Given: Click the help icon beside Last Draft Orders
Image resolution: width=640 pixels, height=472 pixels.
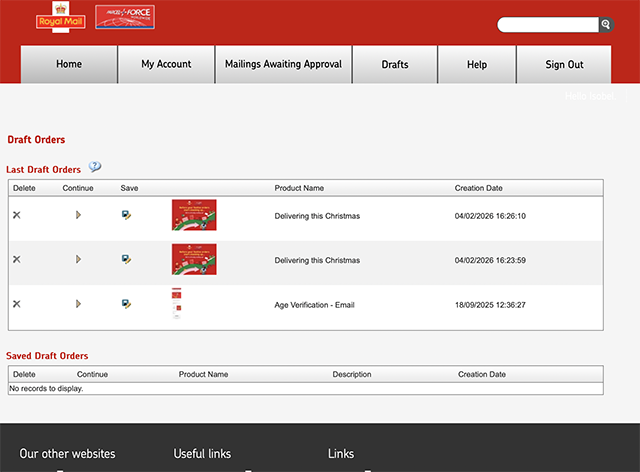Looking at the screenshot, I should 95,168.
